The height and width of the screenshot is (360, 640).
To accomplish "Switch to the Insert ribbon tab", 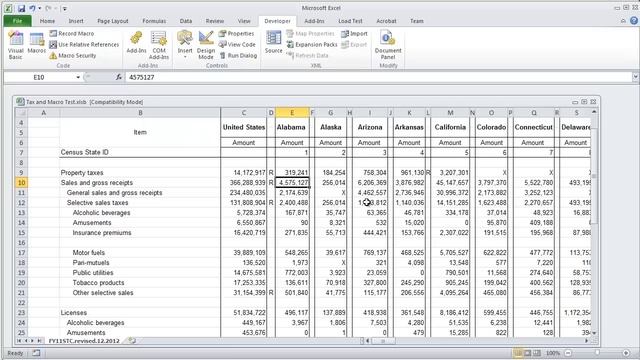I will pyautogui.click(x=76, y=21).
